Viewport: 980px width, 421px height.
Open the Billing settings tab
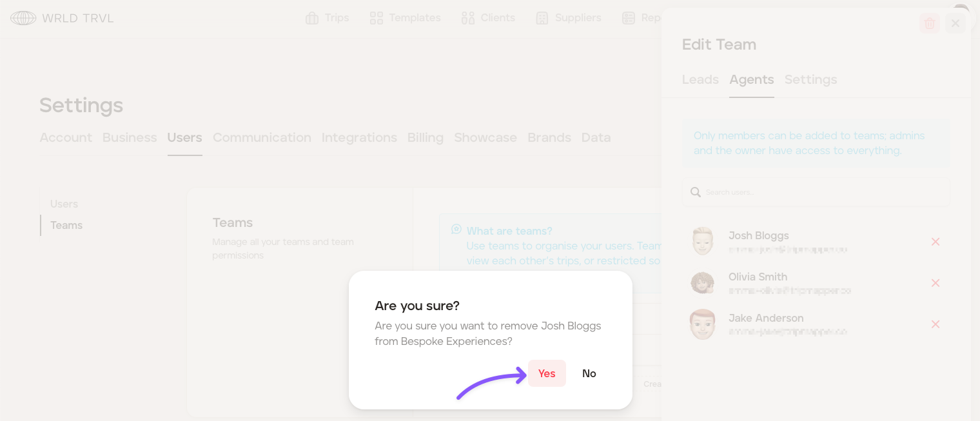point(426,138)
